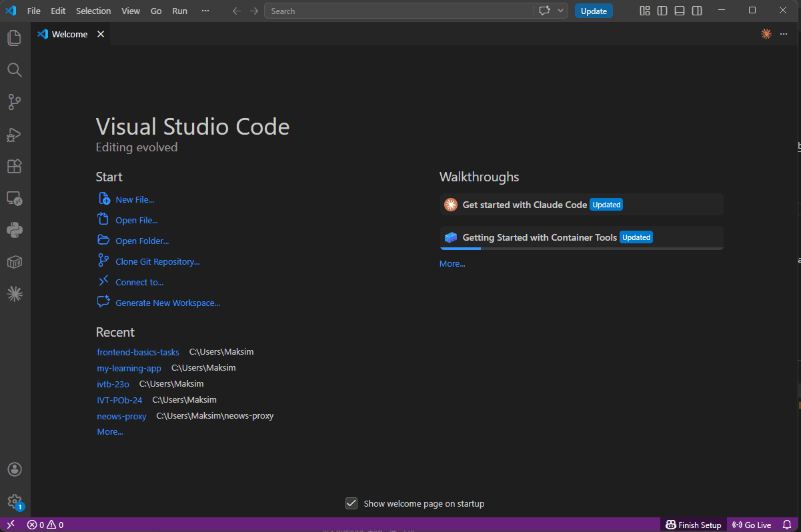Image resolution: width=801 pixels, height=532 pixels.
Task: Open the Manage gear icon
Action: [x=15, y=501]
